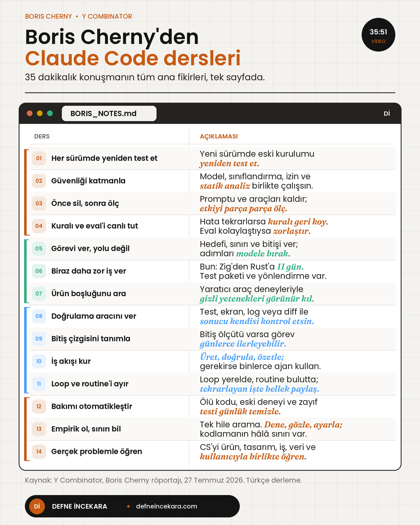Click the number badge 14
420x525 pixels.
pyautogui.click(x=39, y=451)
